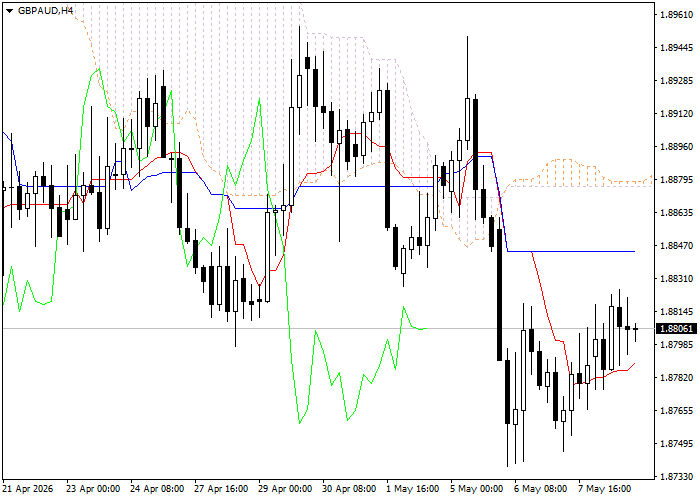Viewport: 700px width, 500px height.
Task: Open the dropdown arrow beside GBPAUD,H4
Action: click(9, 11)
